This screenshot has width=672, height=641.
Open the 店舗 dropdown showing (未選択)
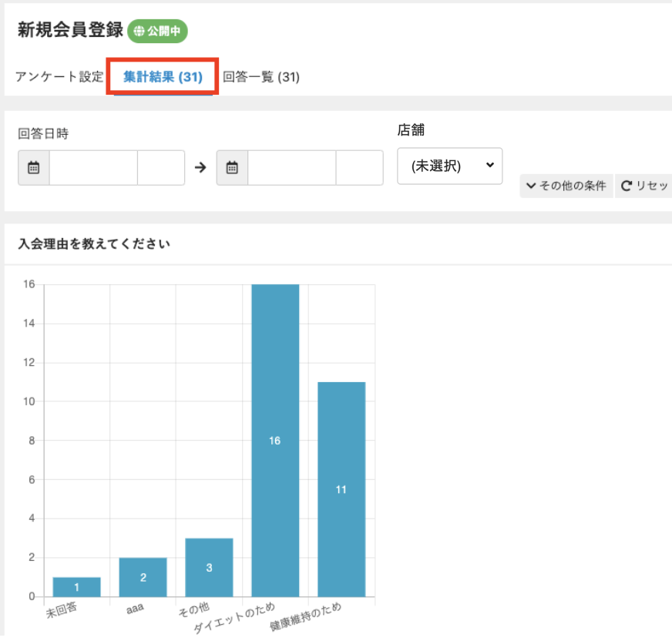pyautogui.click(x=449, y=166)
